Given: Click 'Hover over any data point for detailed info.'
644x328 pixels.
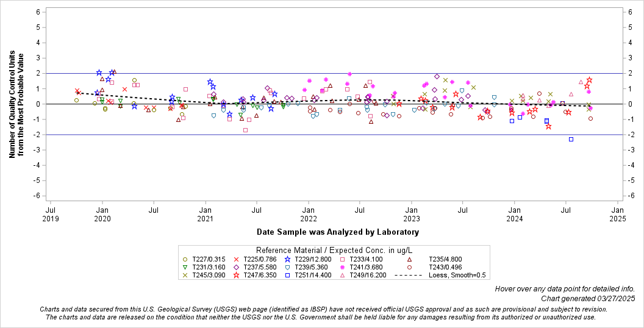Looking at the screenshot, I should (x=565, y=289).
